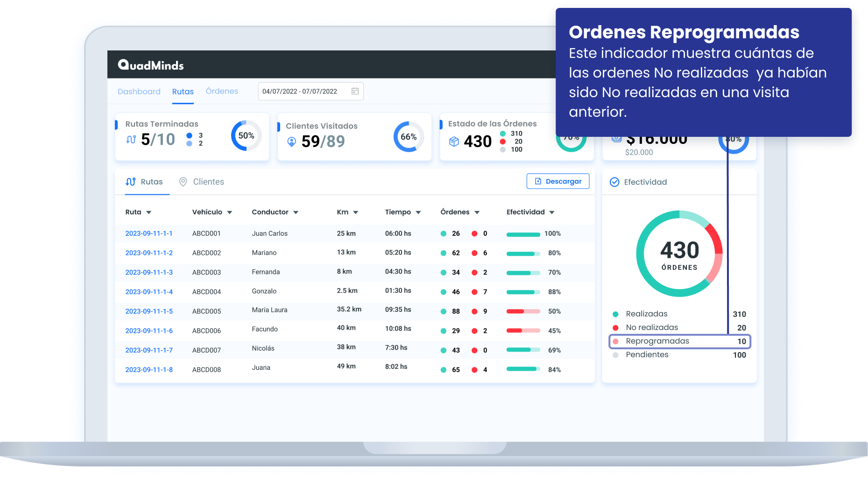Click the Efectividad checkmark circle icon
The width and height of the screenshot is (868, 480).
(x=614, y=182)
